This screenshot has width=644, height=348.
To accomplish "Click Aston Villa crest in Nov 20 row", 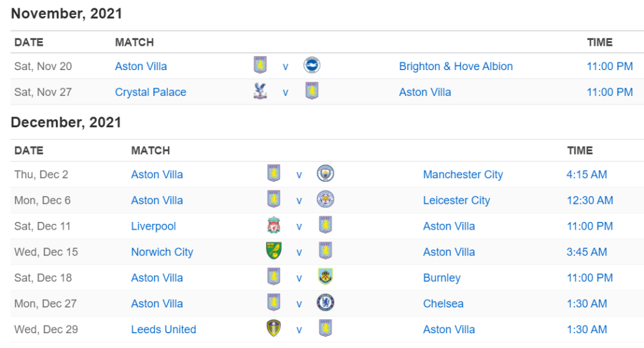I will 260,65.
